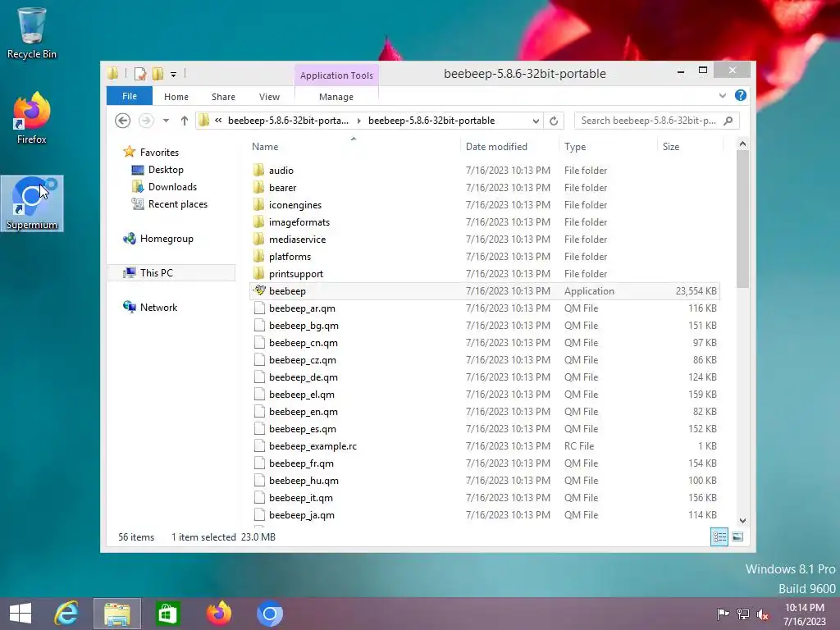Switch to Details view layout button

pyautogui.click(x=719, y=536)
